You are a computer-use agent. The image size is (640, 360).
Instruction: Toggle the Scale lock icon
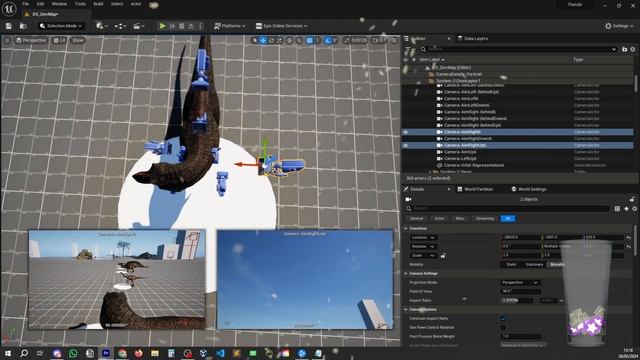(443, 256)
